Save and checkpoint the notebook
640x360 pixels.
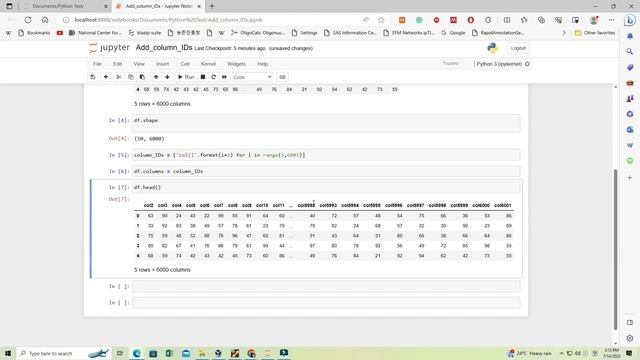click(93, 77)
